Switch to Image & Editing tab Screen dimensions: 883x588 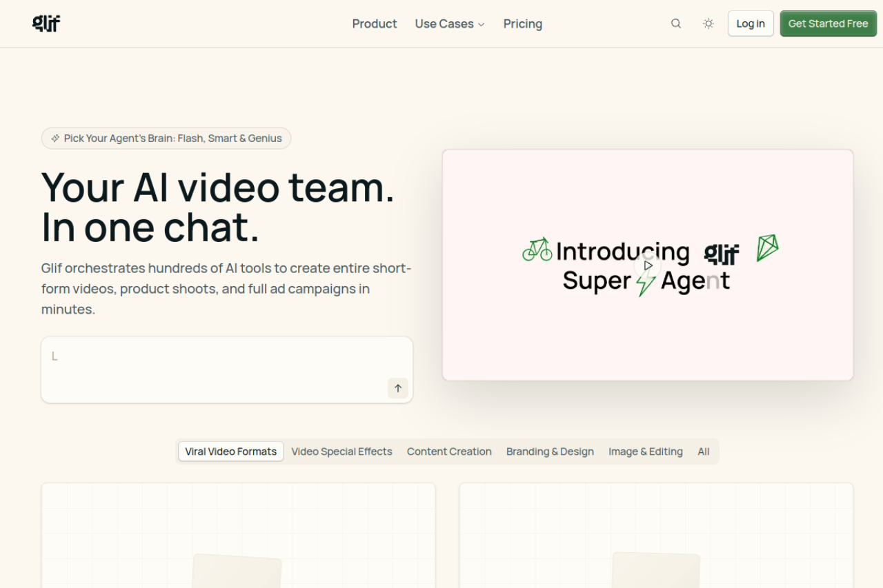point(646,452)
